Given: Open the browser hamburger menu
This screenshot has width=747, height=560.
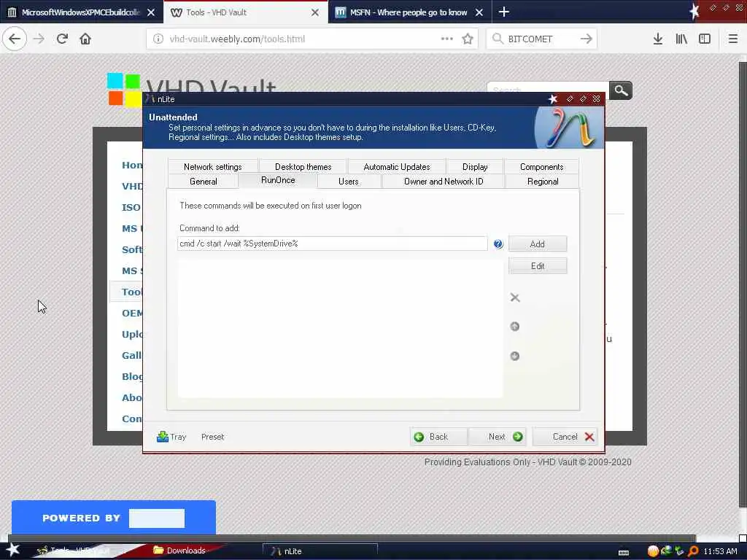Looking at the screenshot, I should [733, 39].
